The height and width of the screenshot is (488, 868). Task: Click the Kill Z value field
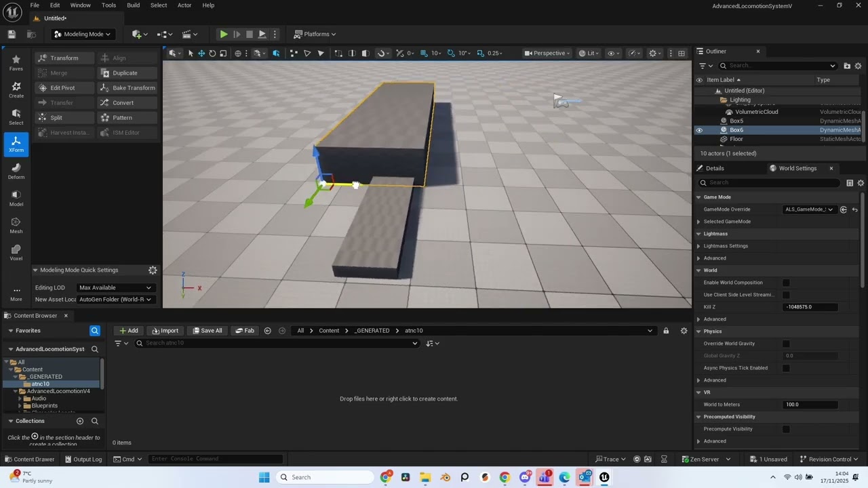tap(810, 307)
